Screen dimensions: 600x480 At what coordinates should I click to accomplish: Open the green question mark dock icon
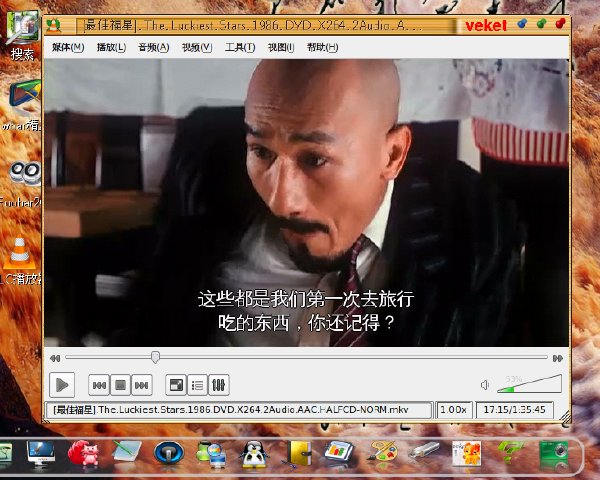coord(510,452)
